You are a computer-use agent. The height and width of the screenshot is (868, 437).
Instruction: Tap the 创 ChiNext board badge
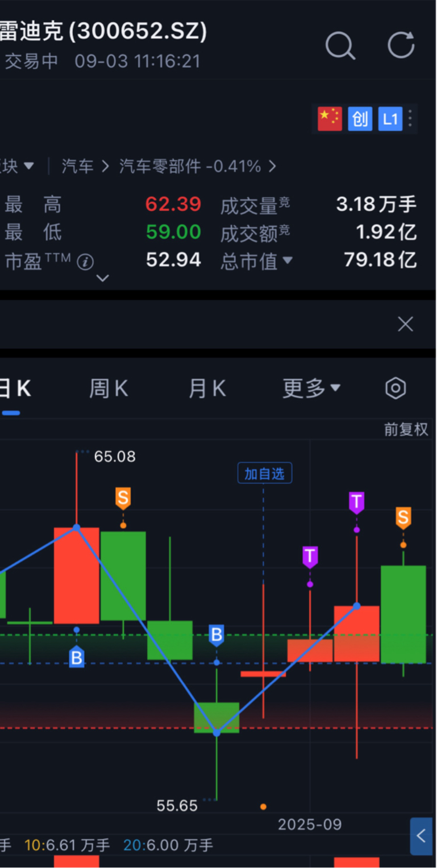coord(360,119)
